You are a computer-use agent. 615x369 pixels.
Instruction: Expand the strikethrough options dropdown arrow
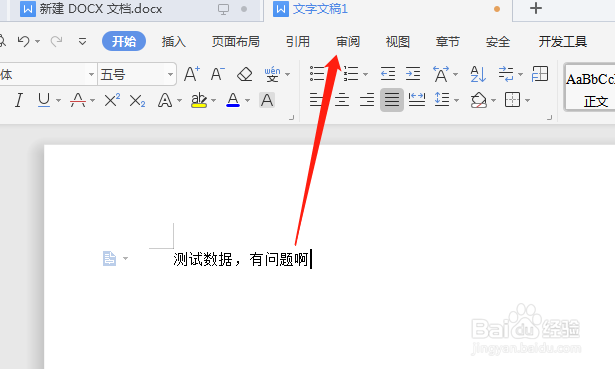click(x=93, y=100)
